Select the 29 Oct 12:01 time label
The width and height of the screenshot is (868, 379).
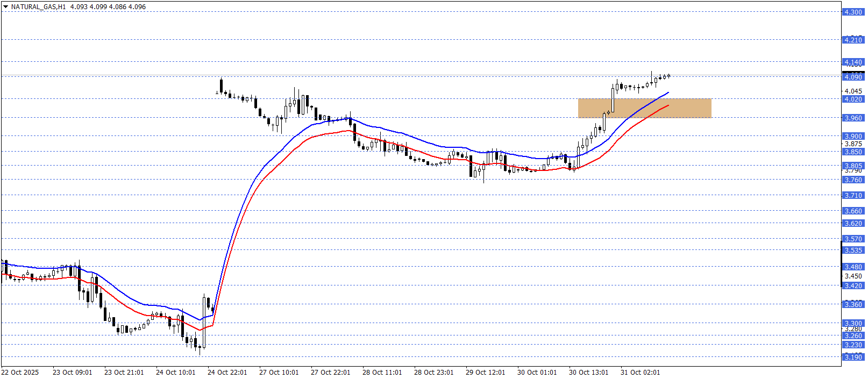pos(485,373)
